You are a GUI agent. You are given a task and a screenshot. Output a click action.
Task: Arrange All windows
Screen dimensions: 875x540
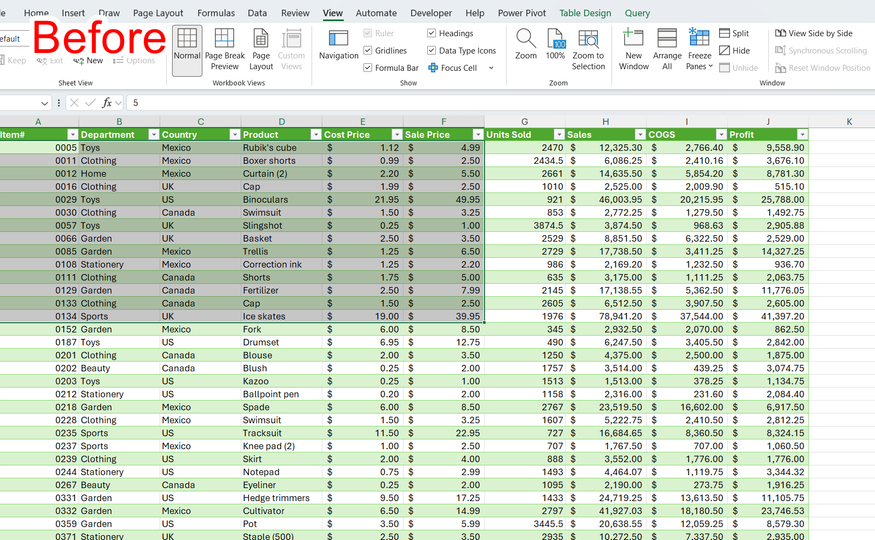(x=667, y=50)
